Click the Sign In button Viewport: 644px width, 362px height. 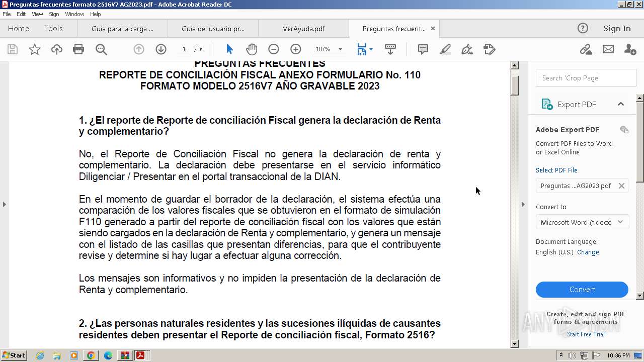[x=617, y=29]
